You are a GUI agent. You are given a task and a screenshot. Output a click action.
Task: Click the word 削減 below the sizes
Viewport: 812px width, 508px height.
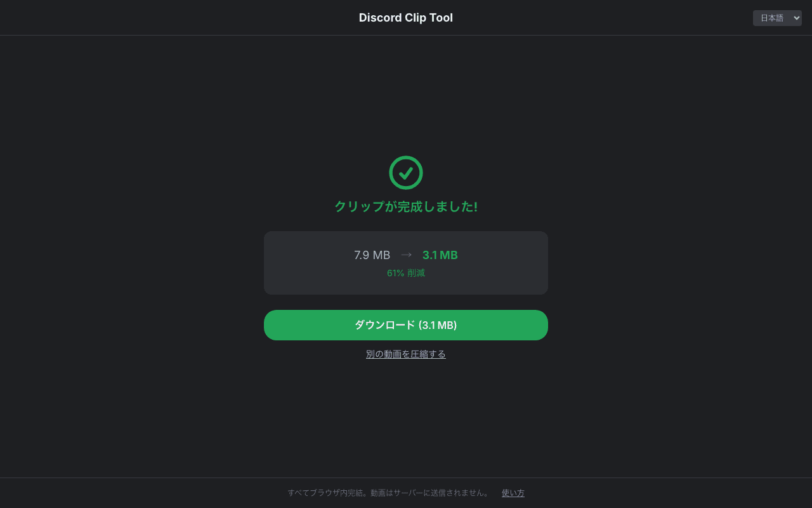pyautogui.click(x=416, y=273)
